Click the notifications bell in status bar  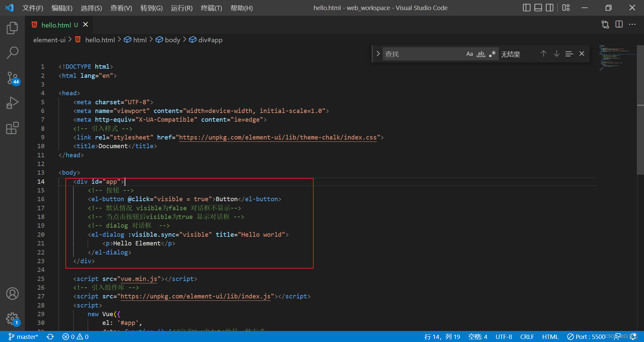pos(633,337)
